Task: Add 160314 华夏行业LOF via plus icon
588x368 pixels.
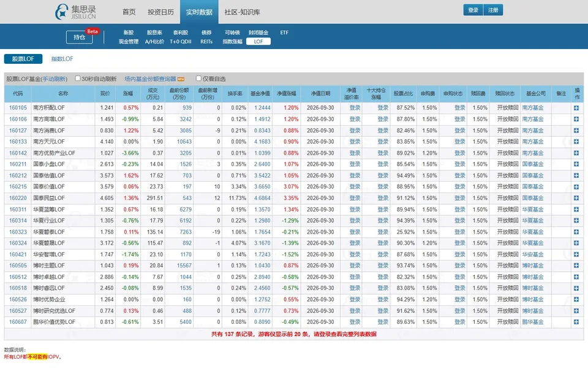Action: 576,220
